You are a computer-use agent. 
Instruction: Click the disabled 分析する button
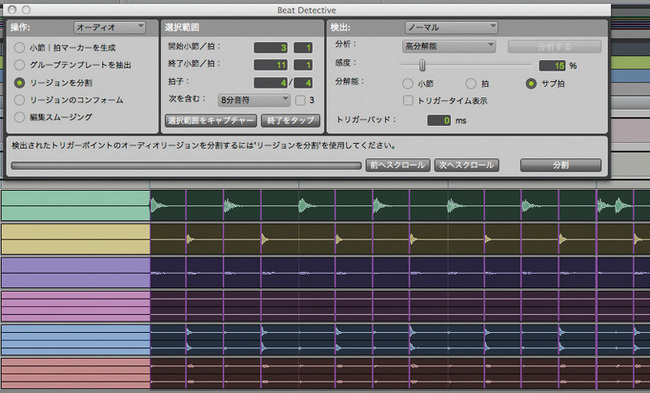555,46
